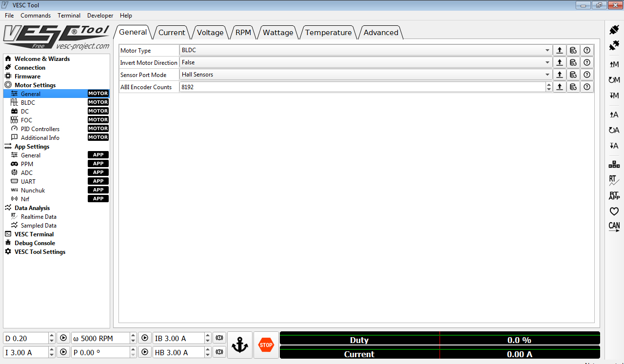This screenshot has height=364, width=624.
Task: Open the Commands menu
Action: [x=36, y=16]
